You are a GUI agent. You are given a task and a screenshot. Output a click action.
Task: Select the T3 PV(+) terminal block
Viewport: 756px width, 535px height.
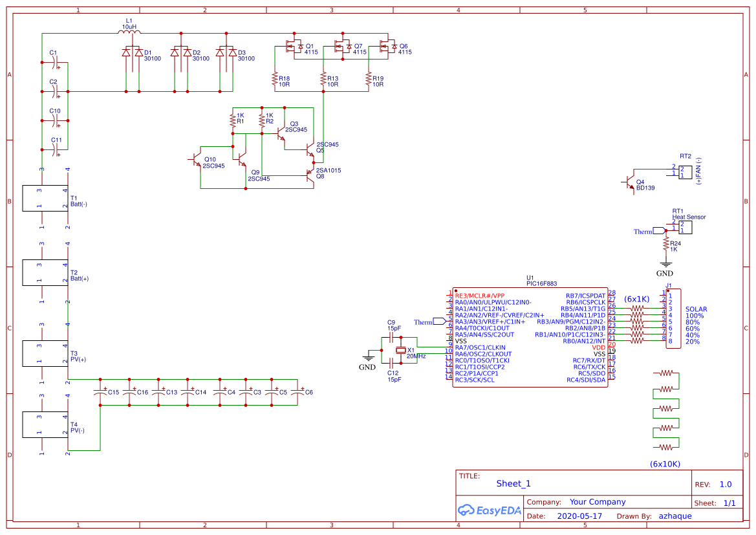pos(45,354)
